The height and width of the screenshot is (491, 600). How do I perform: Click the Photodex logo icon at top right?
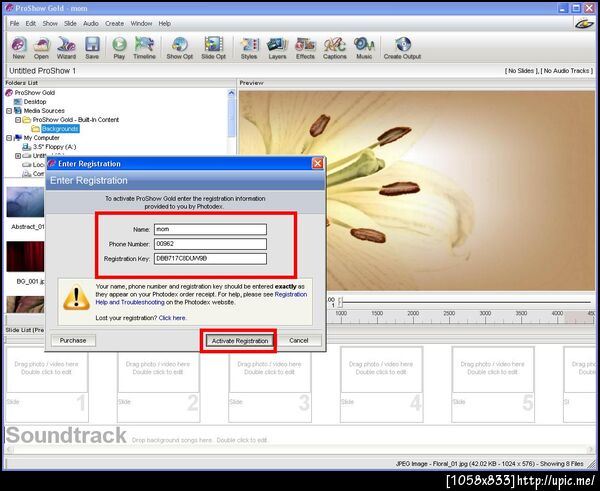coord(584,23)
